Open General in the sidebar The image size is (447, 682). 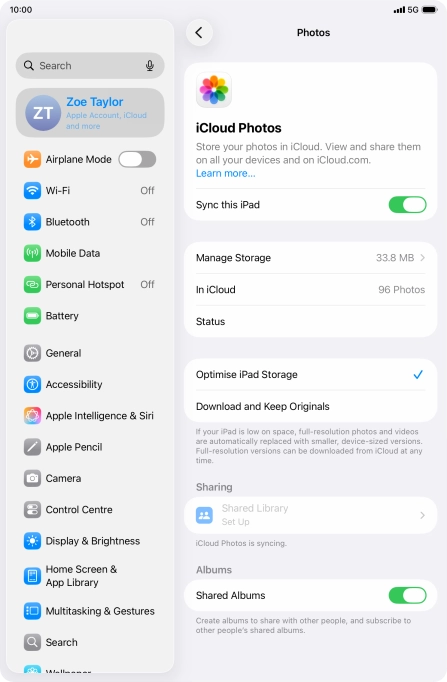coord(90,353)
